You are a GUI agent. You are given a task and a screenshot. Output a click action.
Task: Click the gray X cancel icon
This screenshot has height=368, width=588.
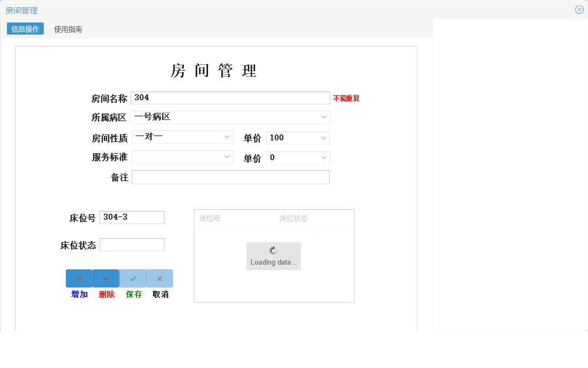click(159, 278)
